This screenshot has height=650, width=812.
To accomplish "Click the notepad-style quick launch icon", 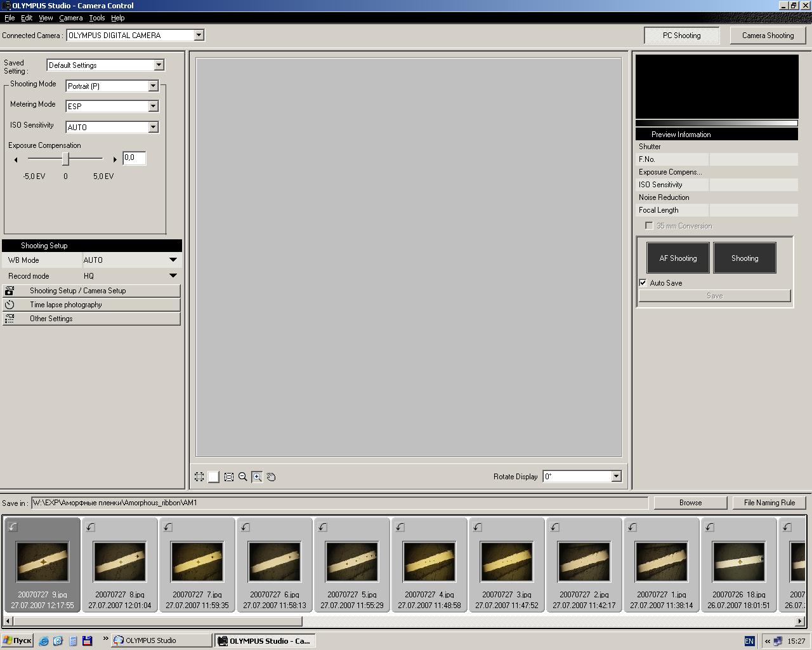I will (x=73, y=641).
